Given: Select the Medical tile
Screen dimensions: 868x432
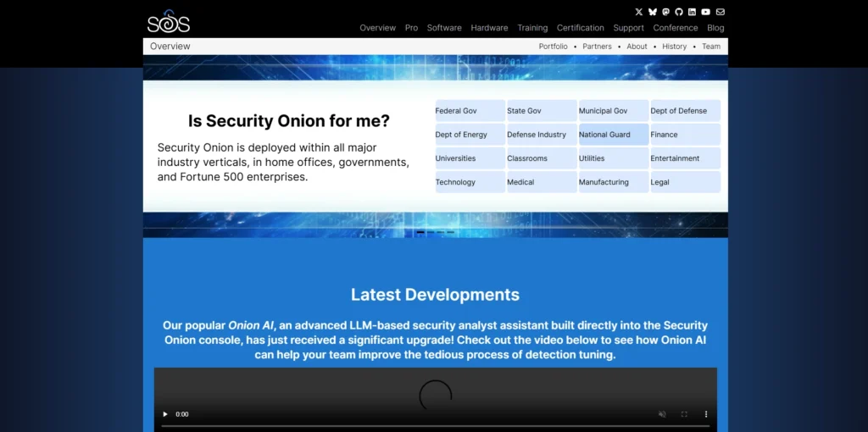Looking at the screenshot, I should click(542, 182).
